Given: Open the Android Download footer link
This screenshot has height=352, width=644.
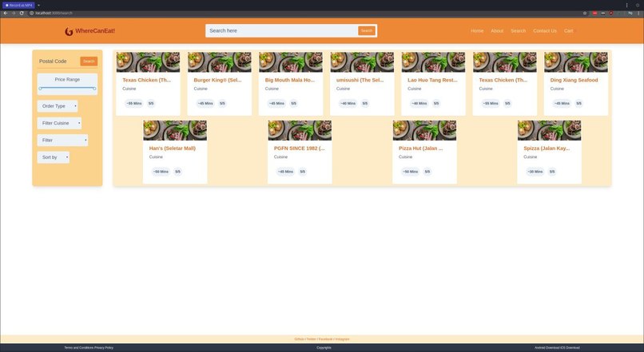Looking at the screenshot, I should coord(547,348).
